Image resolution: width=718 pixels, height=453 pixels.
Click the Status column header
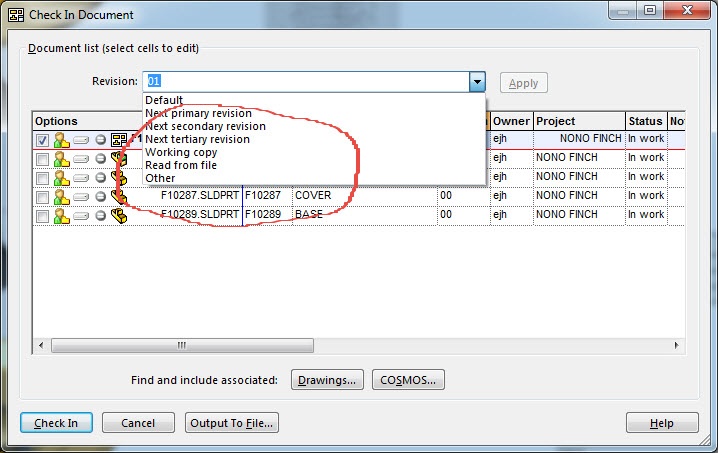coord(646,121)
